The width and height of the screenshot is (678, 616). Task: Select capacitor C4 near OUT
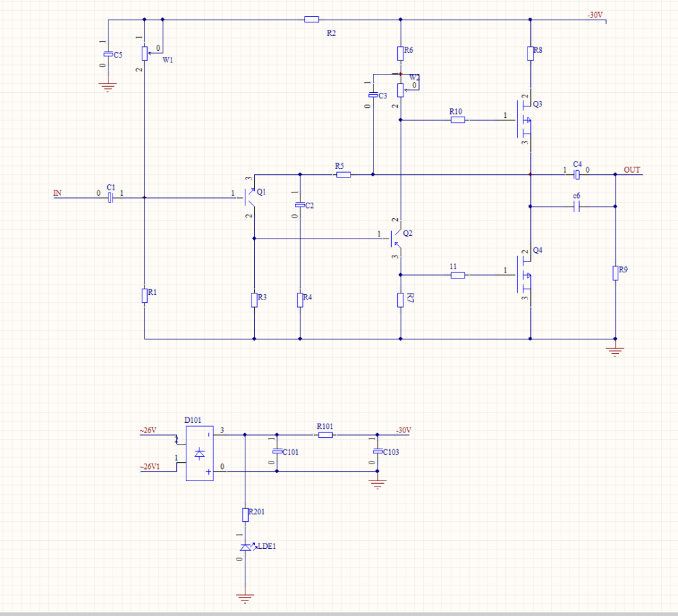click(576, 175)
